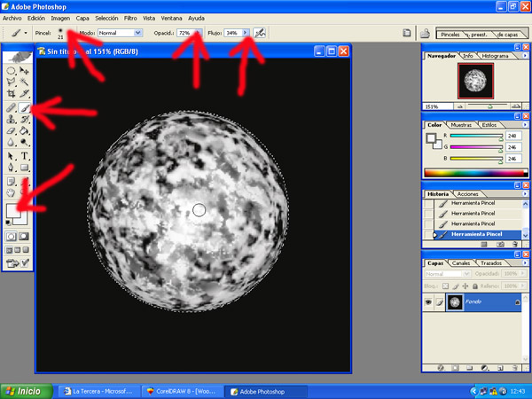Open the Color panel menu arrow
Screen dimensions: 532x399
(525, 124)
